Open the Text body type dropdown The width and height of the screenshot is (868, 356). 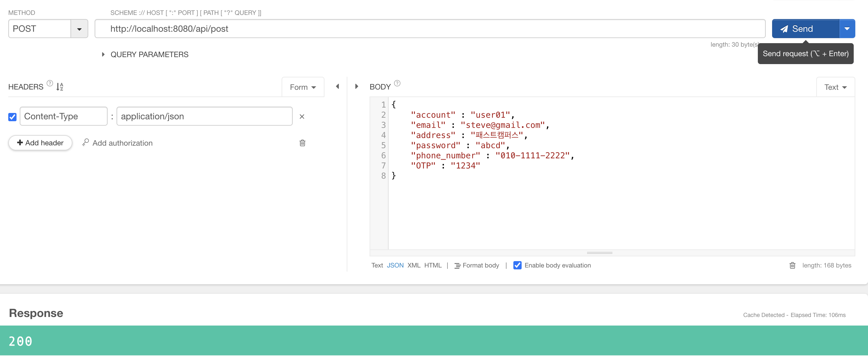pyautogui.click(x=835, y=88)
